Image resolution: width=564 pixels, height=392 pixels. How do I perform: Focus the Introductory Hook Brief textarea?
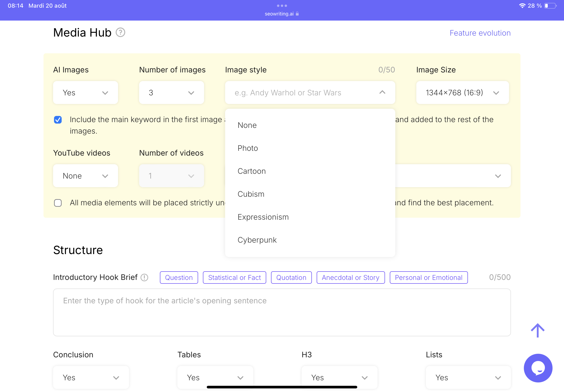click(282, 312)
